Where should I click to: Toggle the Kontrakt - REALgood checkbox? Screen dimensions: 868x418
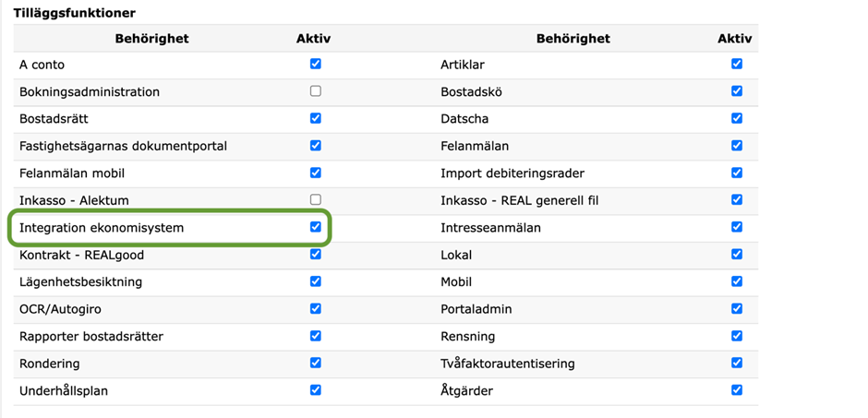pos(316,254)
